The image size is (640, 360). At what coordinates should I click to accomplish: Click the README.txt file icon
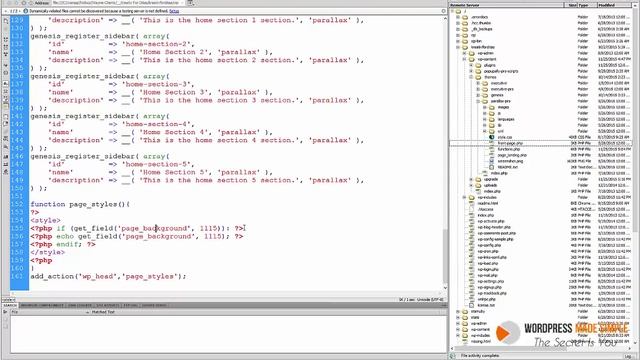point(492,167)
